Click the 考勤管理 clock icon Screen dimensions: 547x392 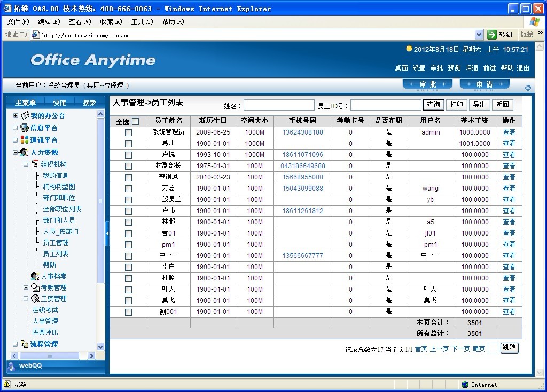(x=35, y=287)
